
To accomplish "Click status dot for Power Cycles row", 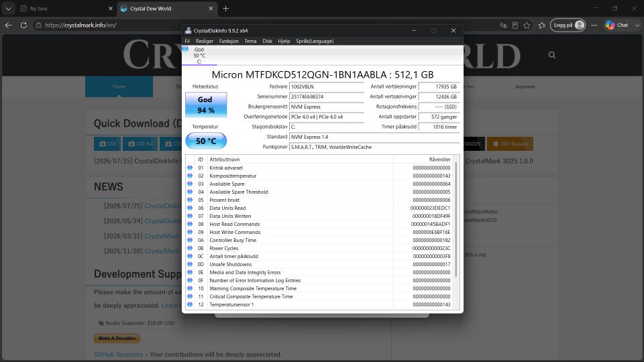I will pos(190,248).
